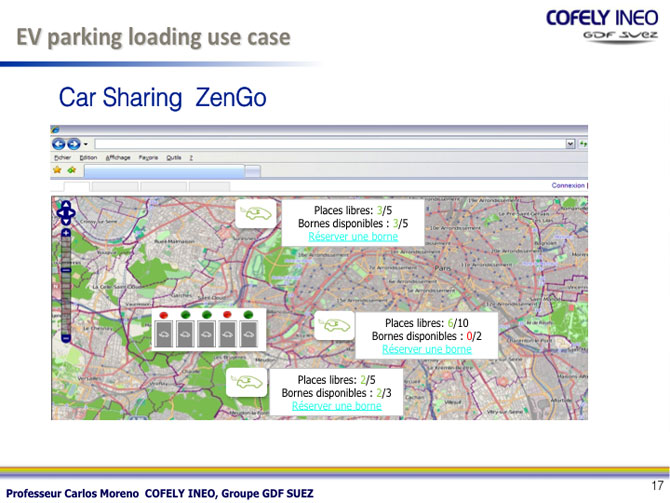Image resolution: width=670 pixels, height=503 pixels.
Task: Click Réserver une borne in the 3/5 popup
Action: (353, 237)
